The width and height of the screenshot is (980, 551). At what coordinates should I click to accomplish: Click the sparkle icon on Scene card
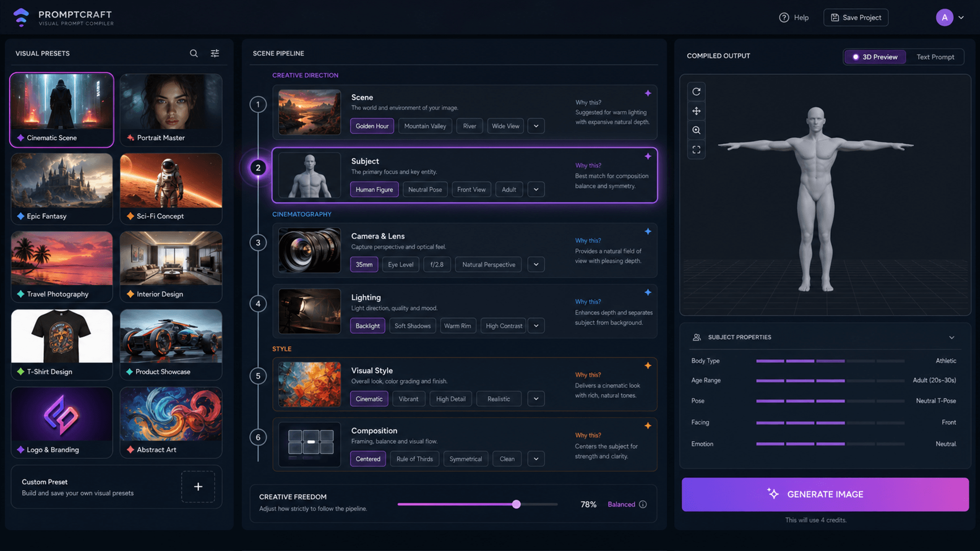point(648,93)
